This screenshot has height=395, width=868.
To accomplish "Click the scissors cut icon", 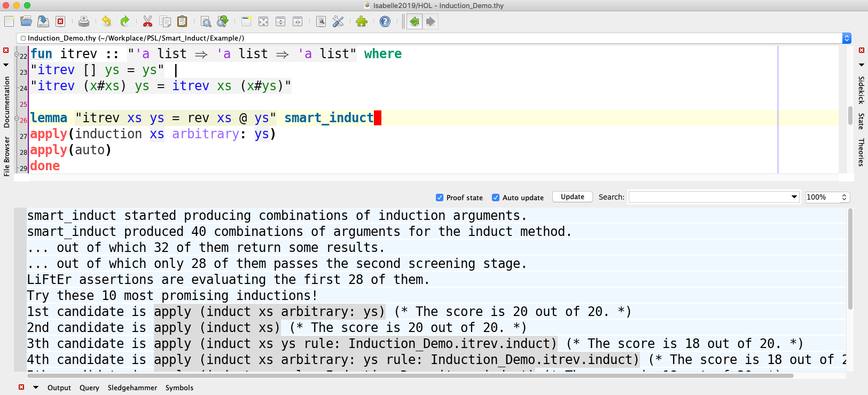I will click(147, 21).
